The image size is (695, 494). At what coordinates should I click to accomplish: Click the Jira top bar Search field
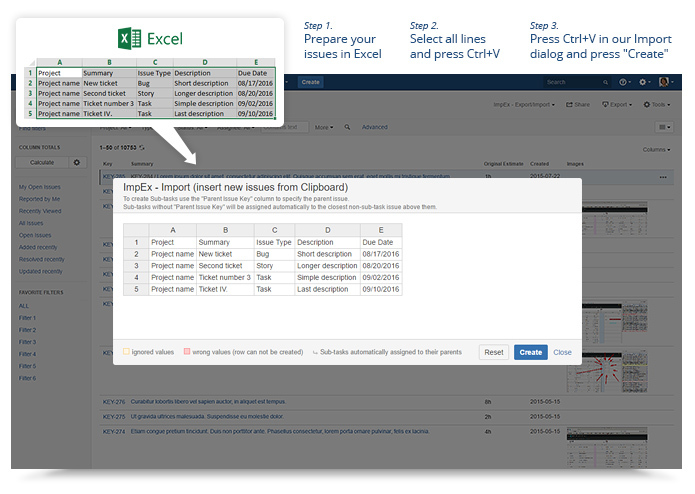point(576,82)
